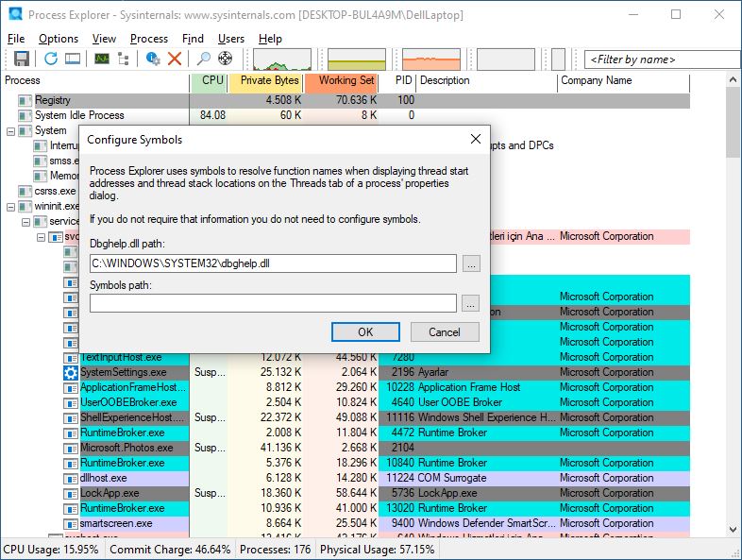Select the Find Window's Process crosshair icon
The height and width of the screenshot is (560, 742).
(226, 59)
